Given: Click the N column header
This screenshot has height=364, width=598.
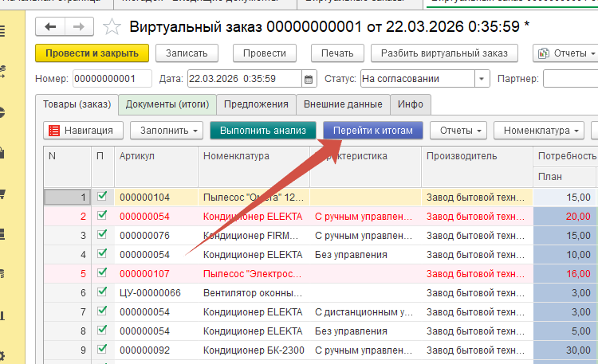Looking at the screenshot, I should [x=68, y=166].
